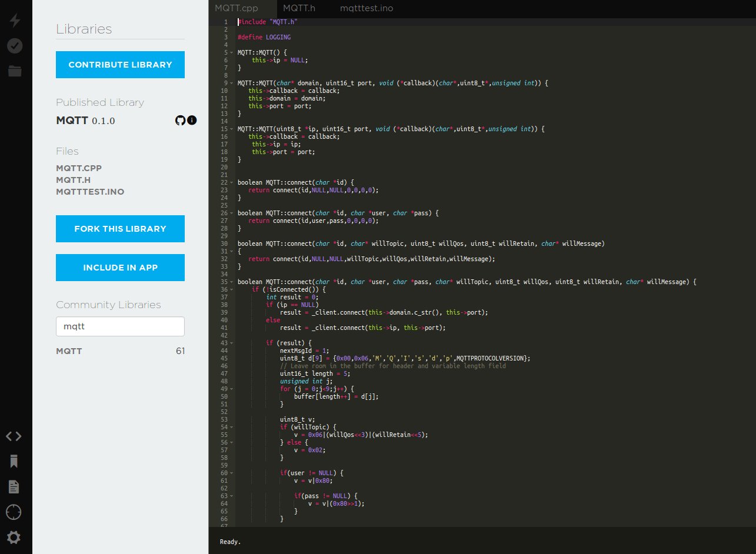The height and width of the screenshot is (554, 756).
Task: Open the Devices crosshair target icon
Action: click(x=14, y=512)
